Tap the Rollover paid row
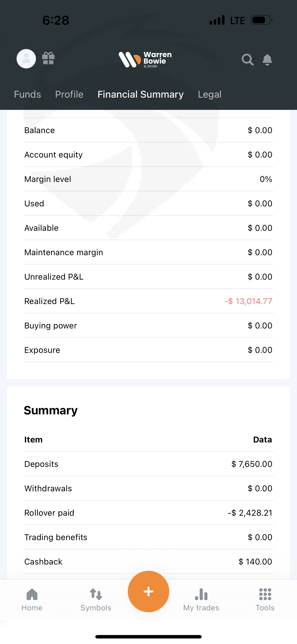 (148, 513)
